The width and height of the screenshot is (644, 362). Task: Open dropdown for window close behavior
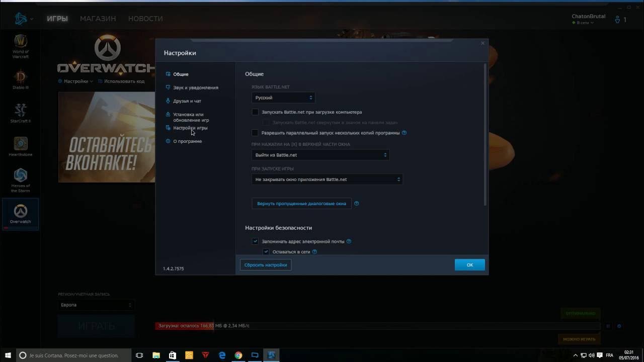click(x=320, y=155)
